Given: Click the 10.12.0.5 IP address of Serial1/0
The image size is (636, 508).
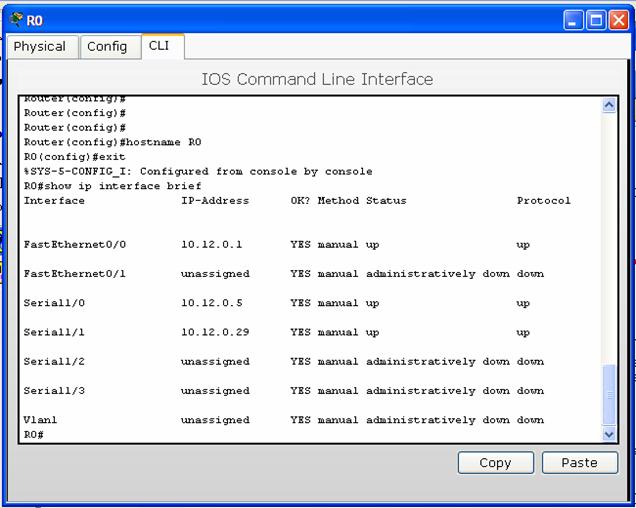Looking at the screenshot, I should click(x=211, y=303).
